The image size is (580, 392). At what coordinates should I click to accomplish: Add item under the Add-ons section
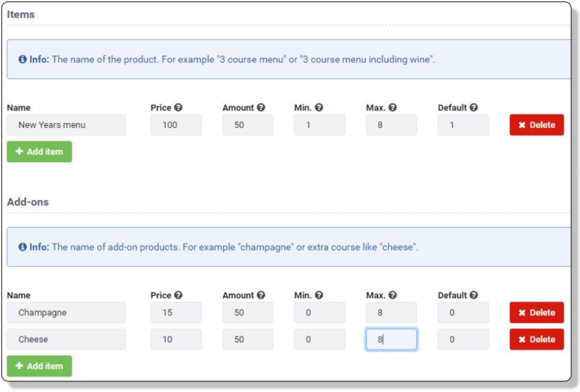click(x=39, y=366)
